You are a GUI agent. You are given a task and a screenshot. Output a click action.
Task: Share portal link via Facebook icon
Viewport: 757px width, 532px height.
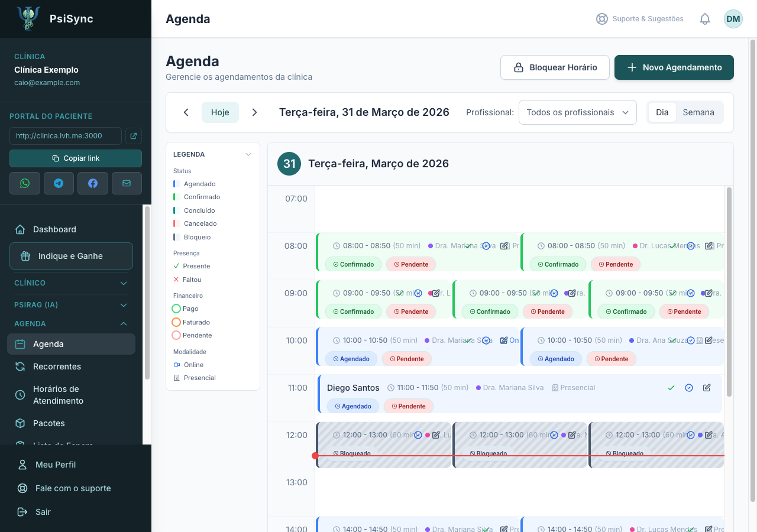(x=93, y=183)
